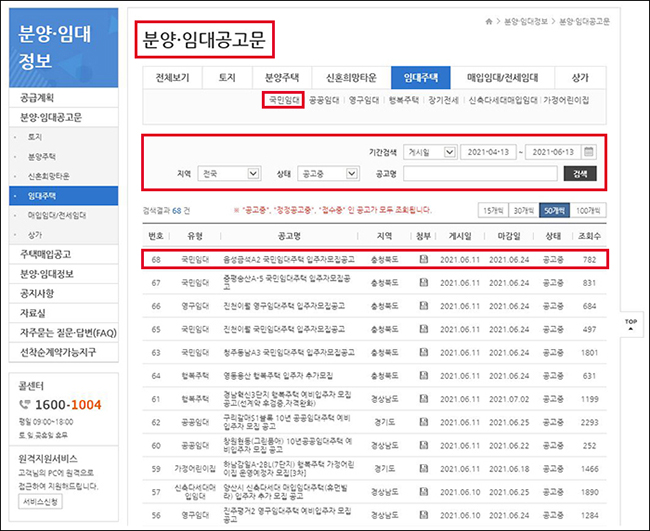The height and width of the screenshot is (531, 650).
Task: Open the 지역 region dropdown showing 전국
Action: (x=229, y=173)
